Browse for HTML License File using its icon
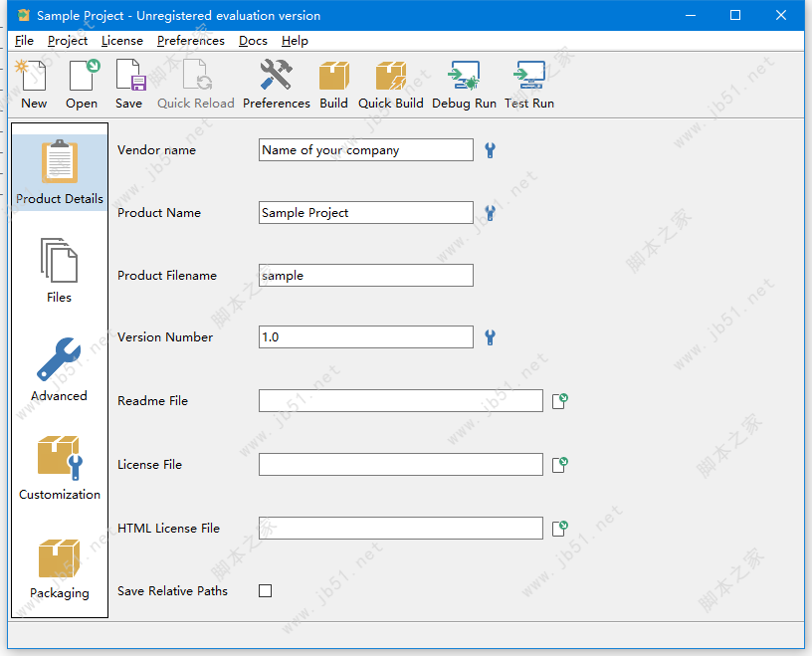The height and width of the screenshot is (656, 812). (x=560, y=529)
